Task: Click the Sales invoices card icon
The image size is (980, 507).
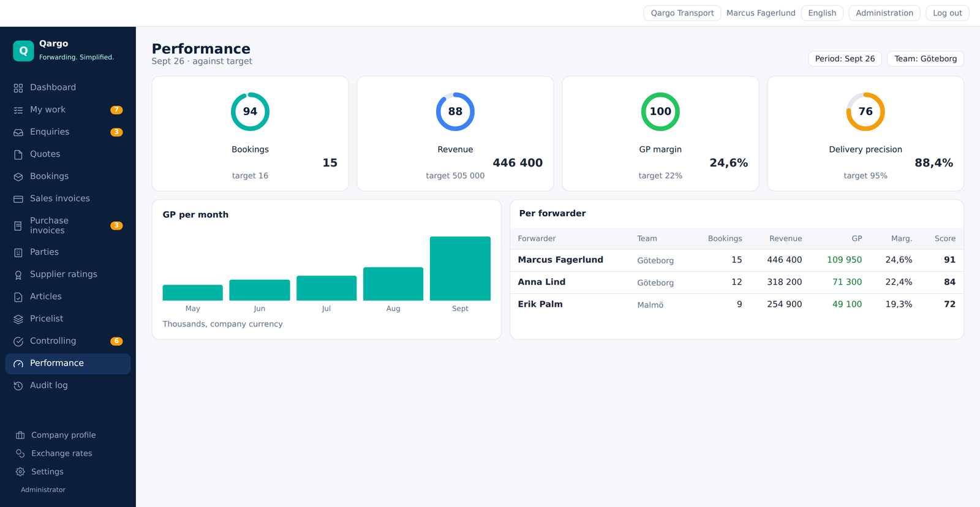Action: coord(18,199)
